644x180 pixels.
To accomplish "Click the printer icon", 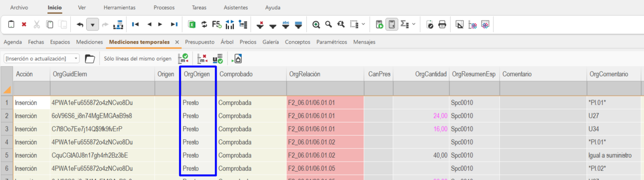I will tap(442, 24).
